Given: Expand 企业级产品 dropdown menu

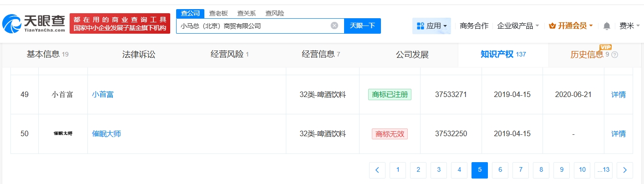Looking at the screenshot, I should [x=518, y=26].
